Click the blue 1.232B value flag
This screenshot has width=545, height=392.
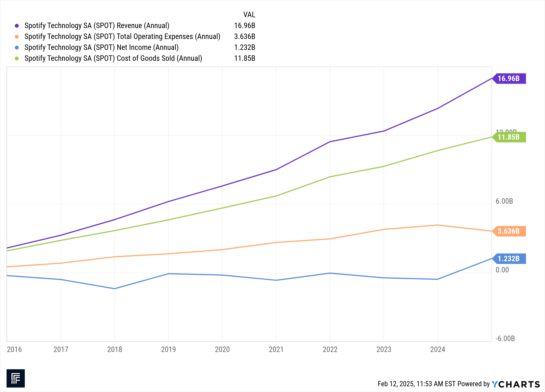(509, 258)
